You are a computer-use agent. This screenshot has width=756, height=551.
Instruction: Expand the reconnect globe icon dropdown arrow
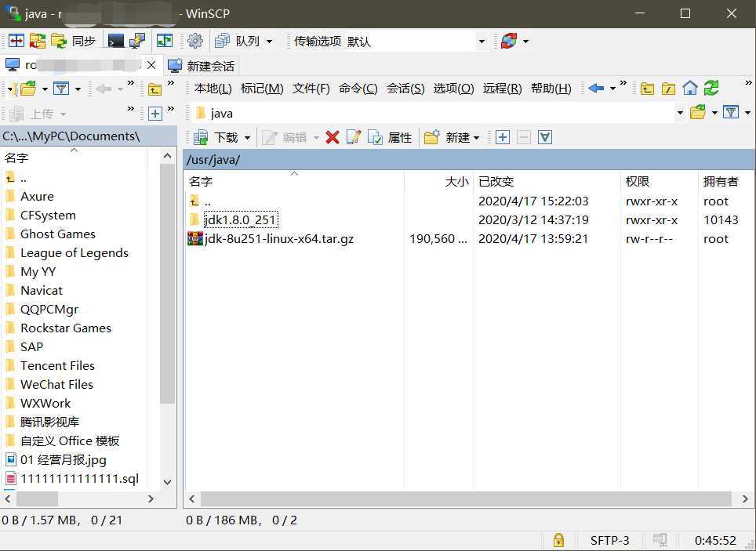pos(525,42)
